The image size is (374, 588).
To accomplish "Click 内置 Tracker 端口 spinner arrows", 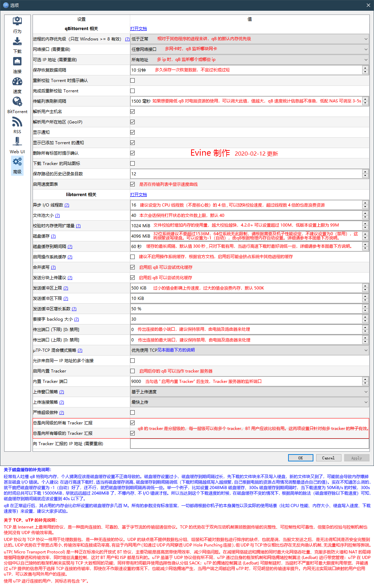I will [365, 381].
